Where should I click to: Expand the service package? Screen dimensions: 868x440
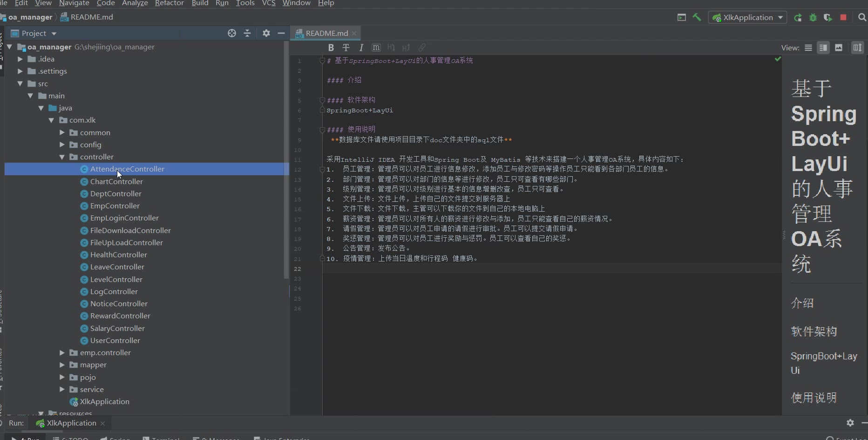[62, 389]
